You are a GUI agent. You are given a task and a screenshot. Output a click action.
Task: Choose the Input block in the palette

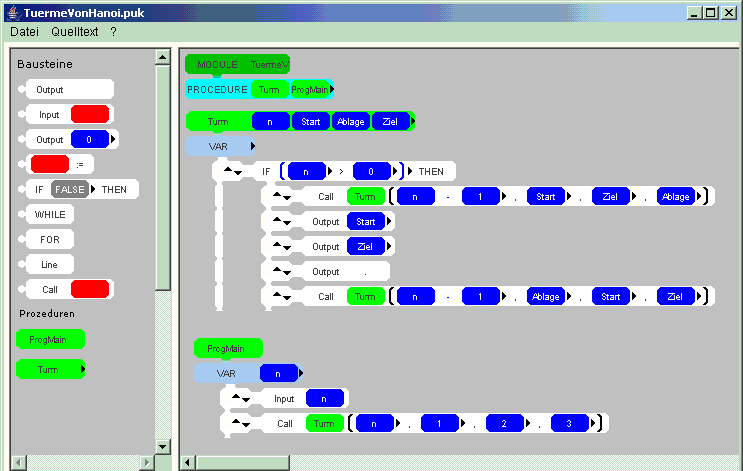pyautogui.click(x=48, y=115)
